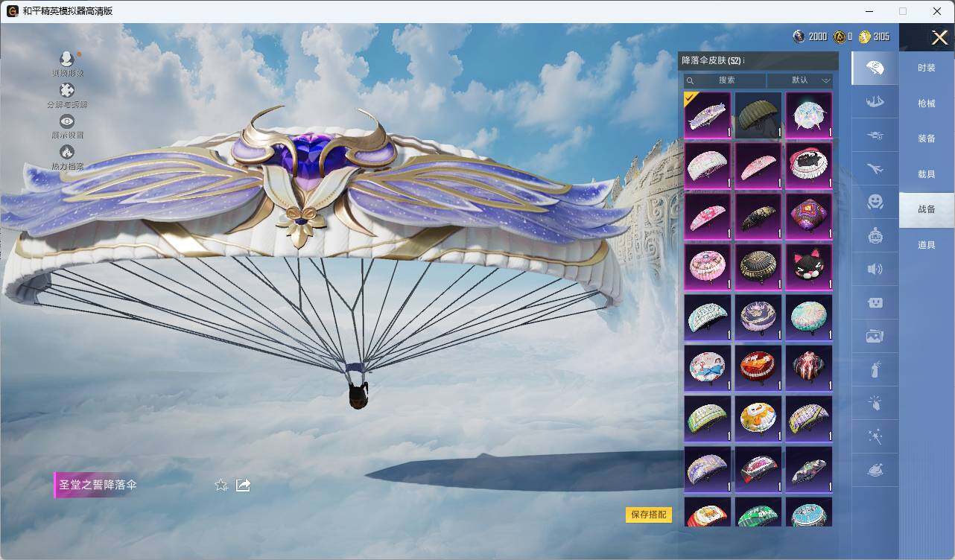The image size is (955, 560).
Task: Open the 热力档案 flame icon
Action: click(x=67, y=152)
